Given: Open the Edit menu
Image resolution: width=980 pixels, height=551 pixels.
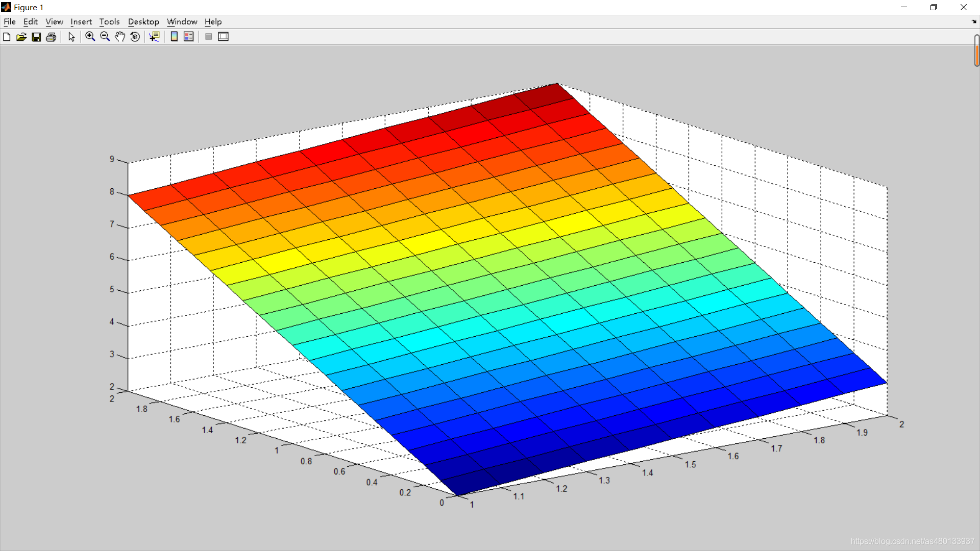Looking at the screenshot, I should pos(31,21).
